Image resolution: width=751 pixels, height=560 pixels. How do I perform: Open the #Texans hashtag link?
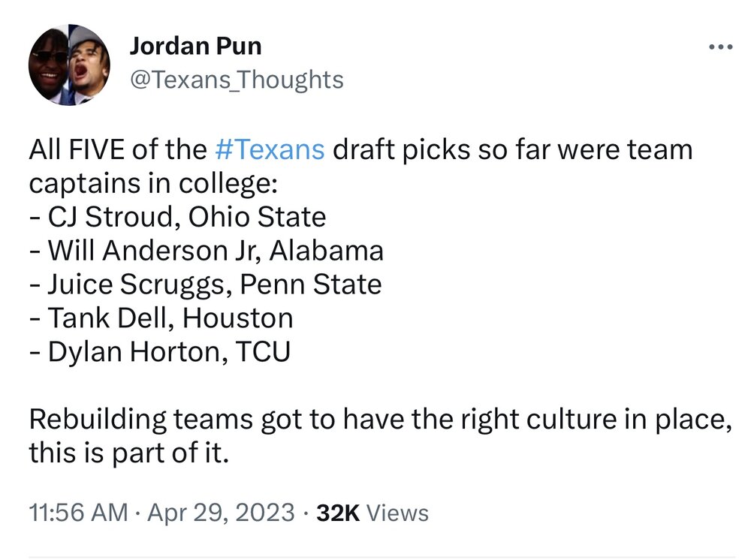[270, 150]
